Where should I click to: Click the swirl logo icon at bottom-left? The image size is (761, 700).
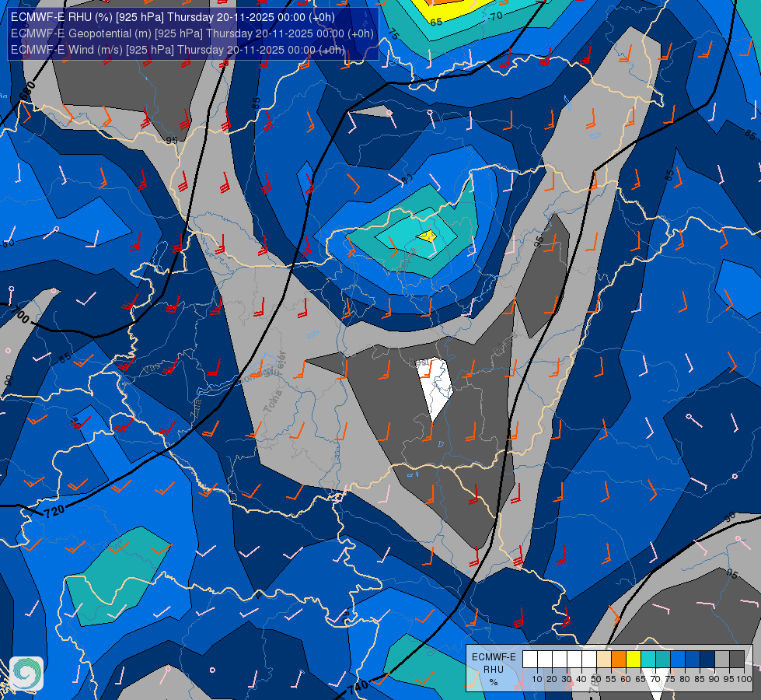coord(26,674)
